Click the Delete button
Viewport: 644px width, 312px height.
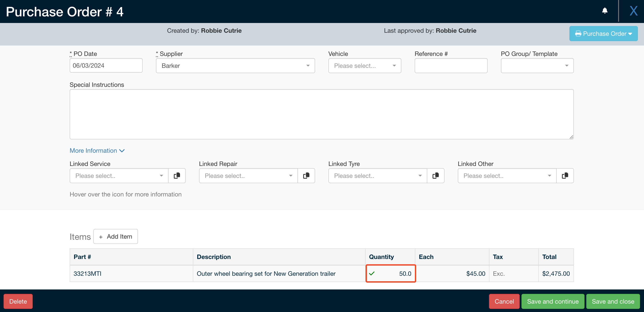pos(18,301)
